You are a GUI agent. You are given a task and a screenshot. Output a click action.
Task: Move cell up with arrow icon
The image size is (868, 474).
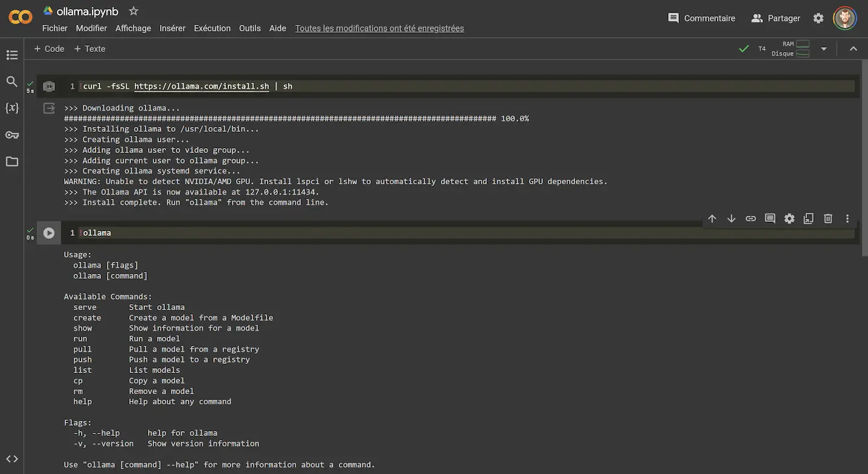[712, 219]
